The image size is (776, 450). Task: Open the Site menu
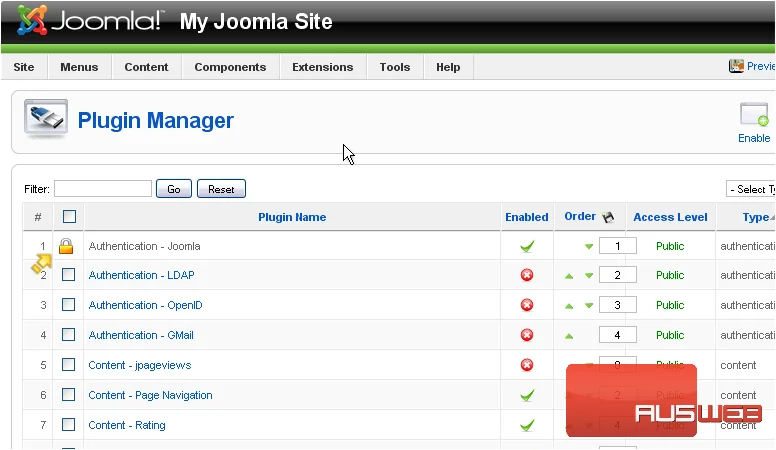[24, 67]
